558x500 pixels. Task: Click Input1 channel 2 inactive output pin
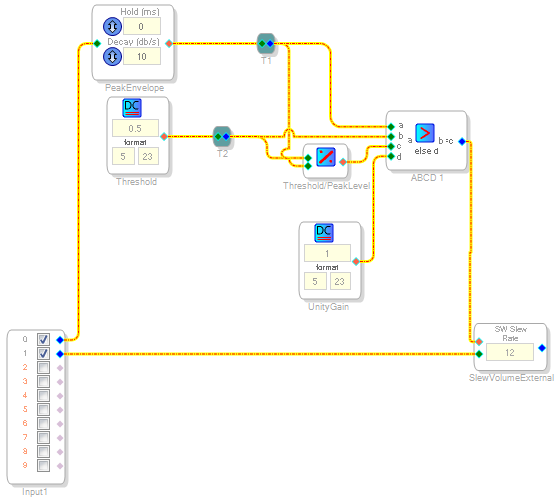coord(60,368)
